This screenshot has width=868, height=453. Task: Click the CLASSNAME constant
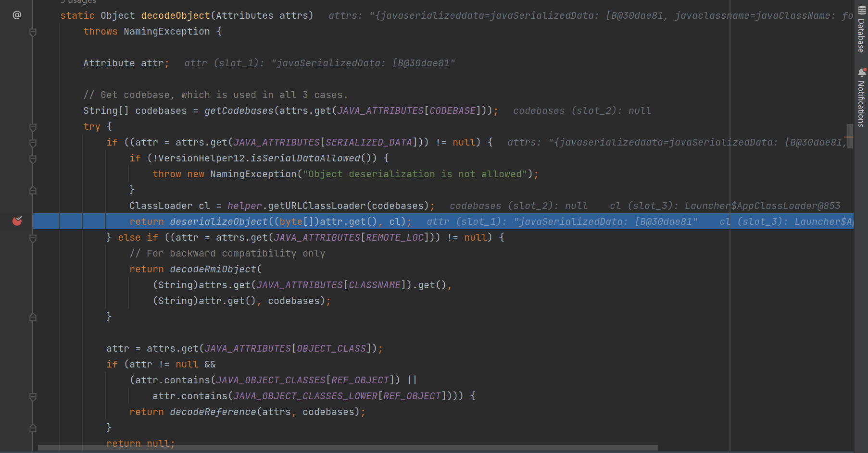(x=375, y=285)
